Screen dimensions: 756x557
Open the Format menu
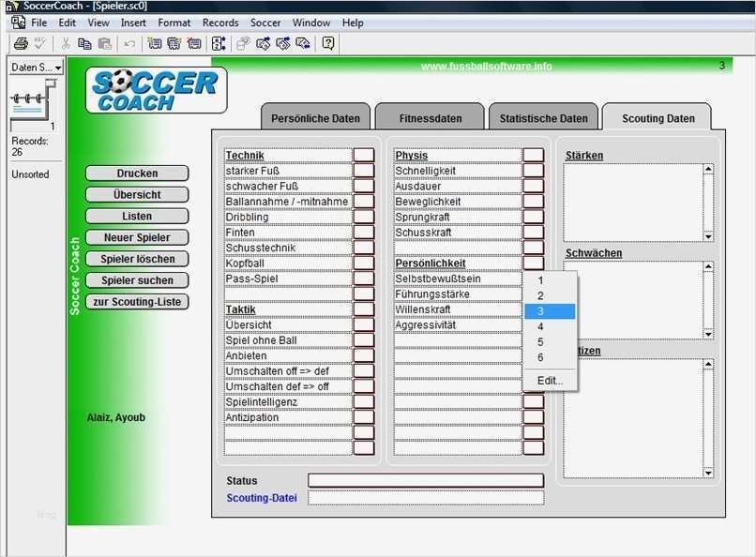click(174, 23)
